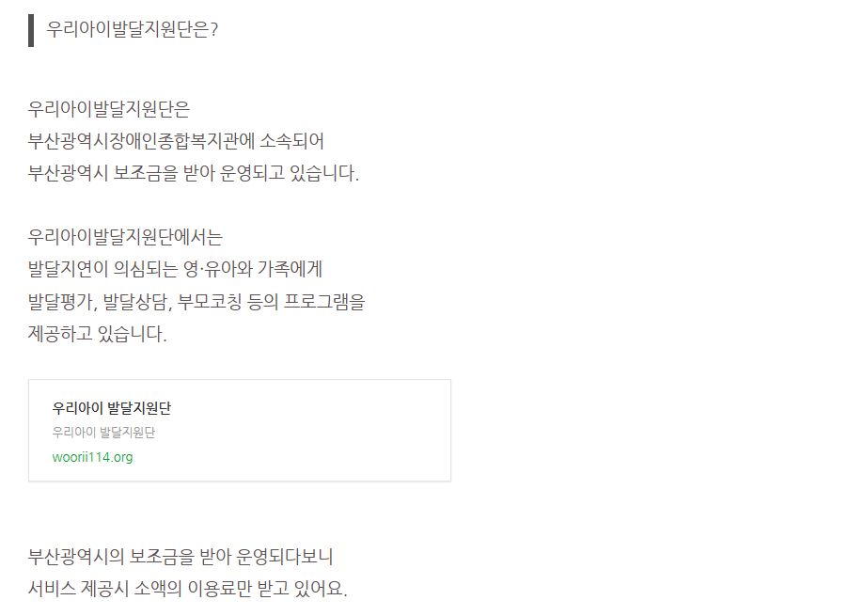Click the line 제공하고 있습니다
The height and width of the screenshot is (616, 864).
pos(98,335)
